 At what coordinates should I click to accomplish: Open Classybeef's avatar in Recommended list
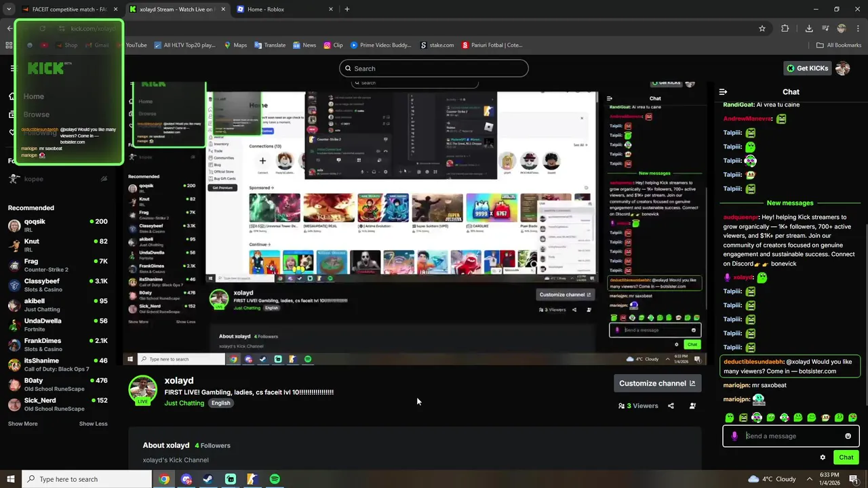point(14,285)
